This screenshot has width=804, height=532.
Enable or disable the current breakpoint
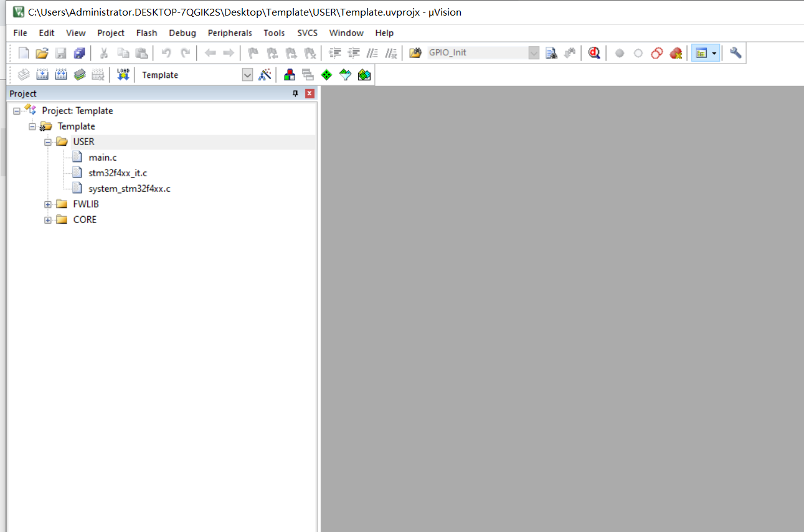(638, 53)
